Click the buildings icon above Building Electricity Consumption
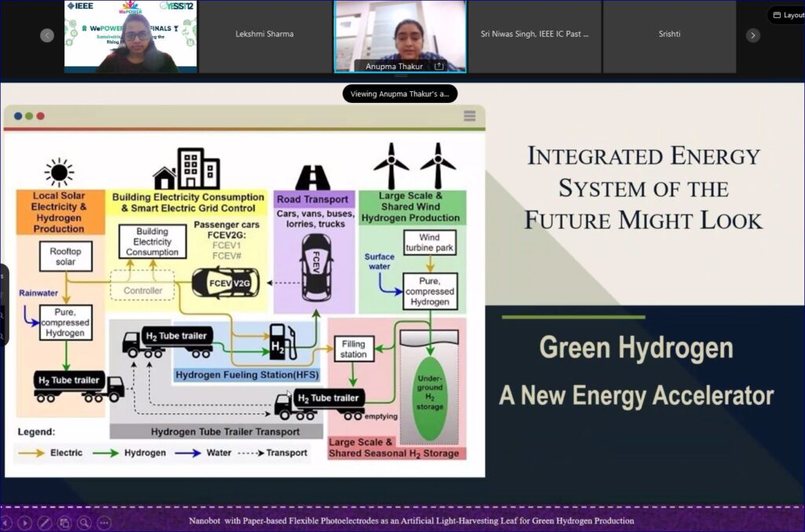Viewport: 805px width, 532px height. tap(187, 169)
